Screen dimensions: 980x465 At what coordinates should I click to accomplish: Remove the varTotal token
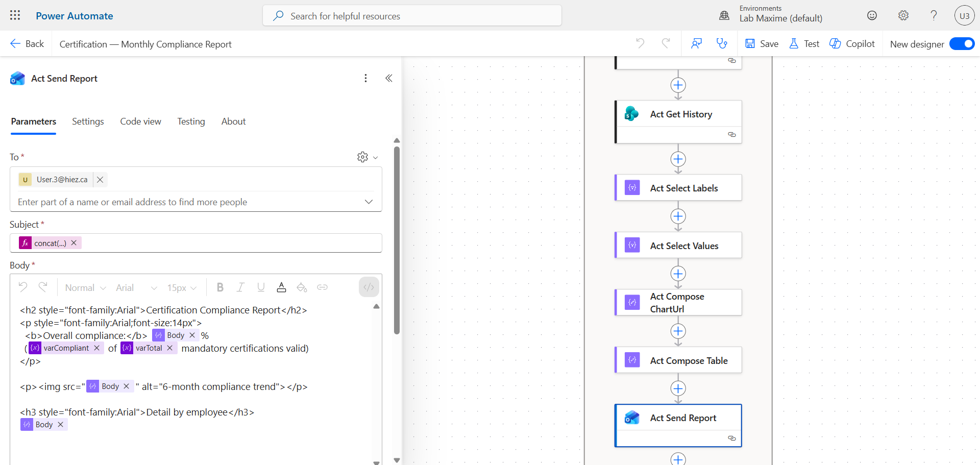(170, 348)
